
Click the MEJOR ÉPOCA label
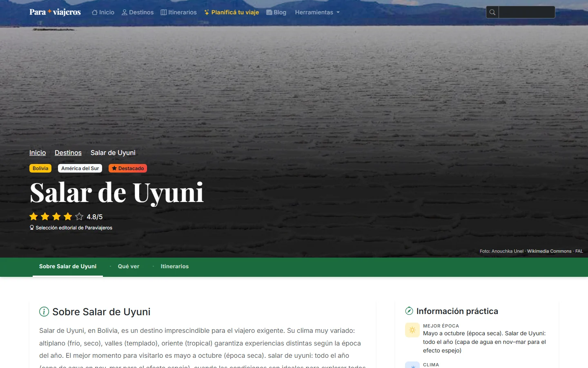point(441,326)
